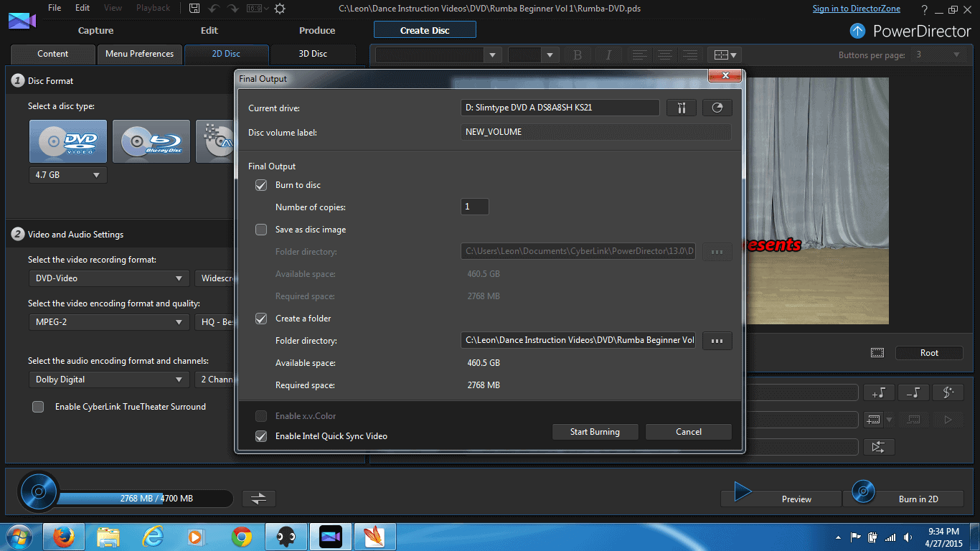Click the remove menu music button
Viewport: 980px width, 551px height.
click(913, 392)
